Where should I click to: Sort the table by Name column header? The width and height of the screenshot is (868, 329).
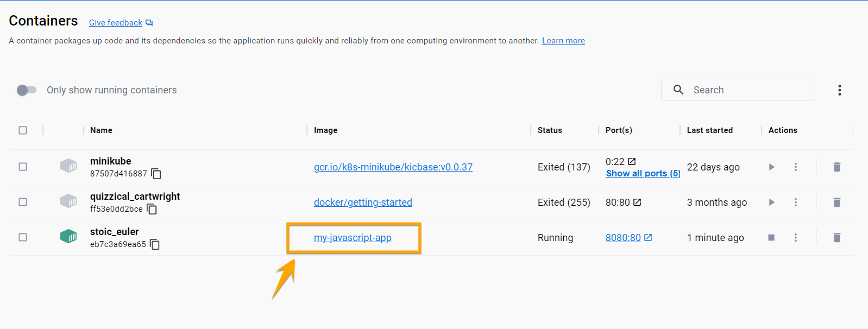click(101, 130)
